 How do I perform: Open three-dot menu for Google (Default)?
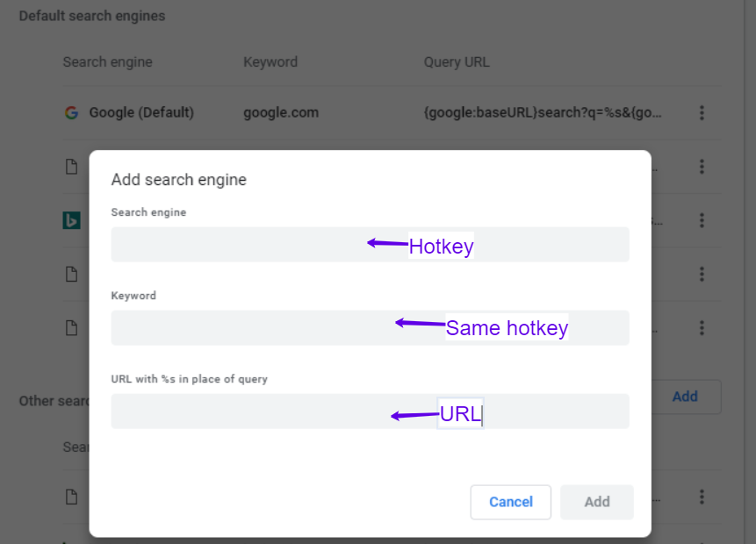coord(702,112)
